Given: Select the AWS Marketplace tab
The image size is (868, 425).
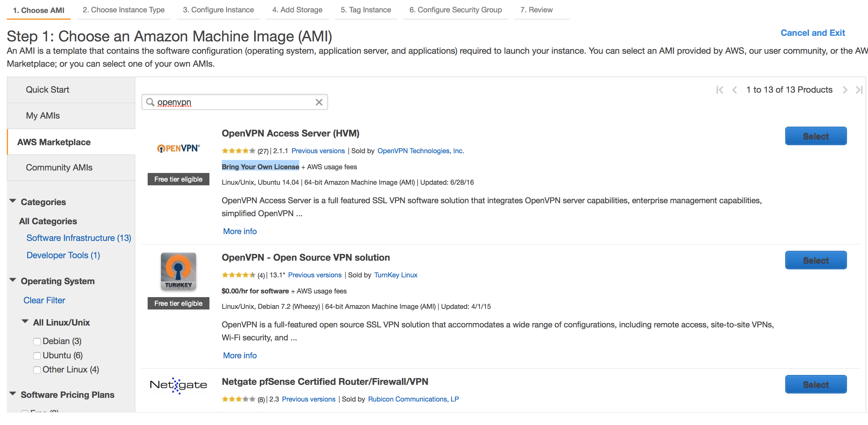Looking at the screenshot, I should 71,142.
